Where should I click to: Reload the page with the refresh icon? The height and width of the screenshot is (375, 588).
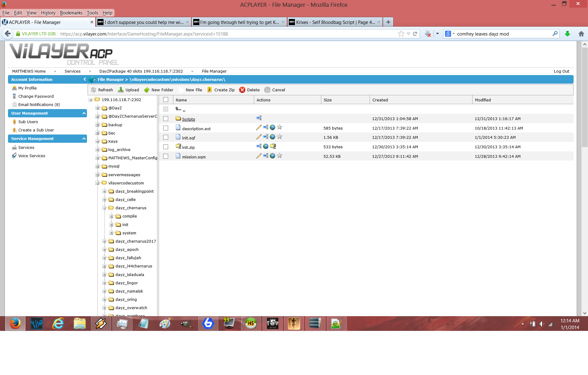coord(415,34)
